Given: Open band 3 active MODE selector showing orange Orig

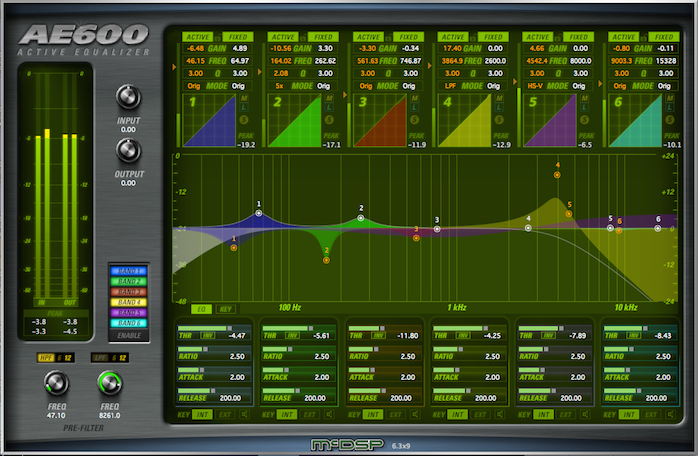Looking at the screenshot, I should click(366, 86).
